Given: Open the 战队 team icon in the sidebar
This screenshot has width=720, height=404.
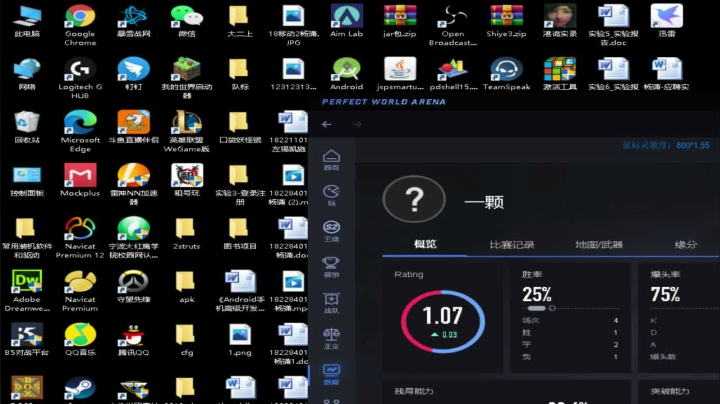Looking at the screenshot, I should (332, 303).
